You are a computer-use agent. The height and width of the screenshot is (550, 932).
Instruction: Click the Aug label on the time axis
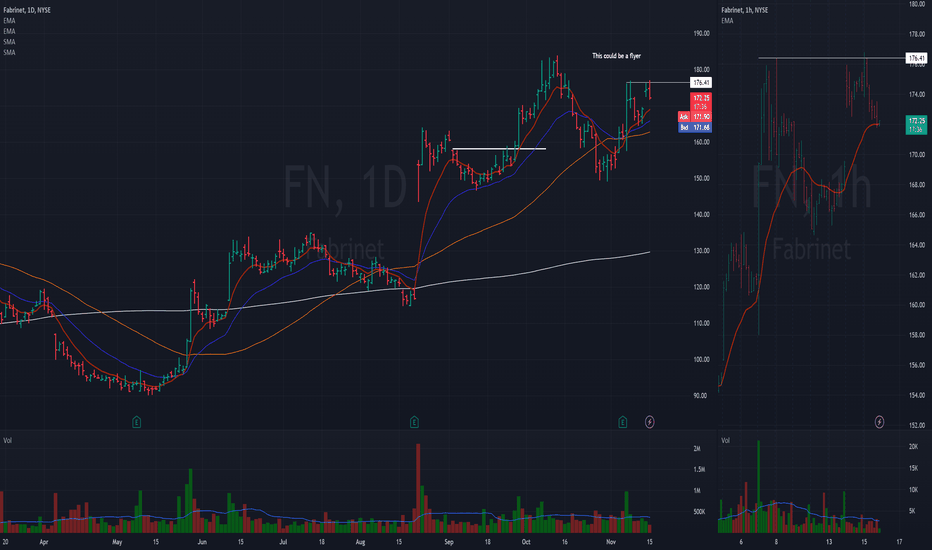[360, 542]
